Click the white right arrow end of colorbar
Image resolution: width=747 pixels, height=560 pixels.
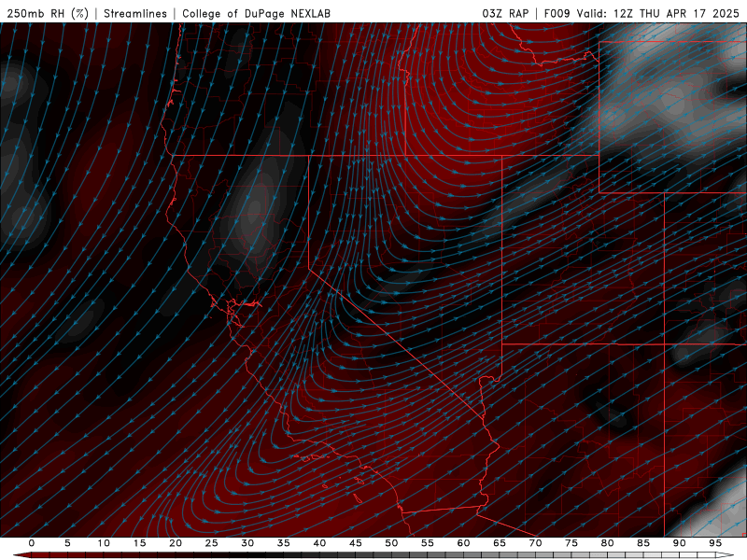pos(726,555)
